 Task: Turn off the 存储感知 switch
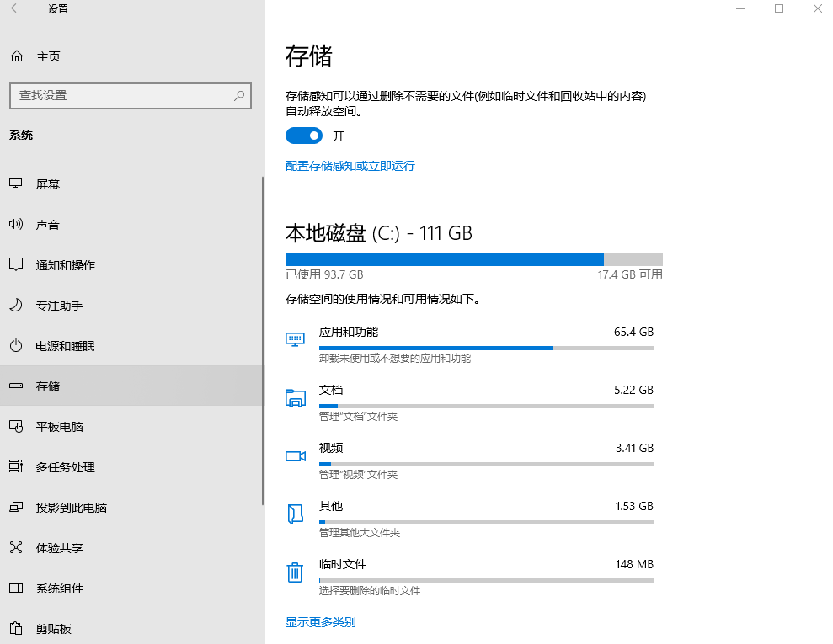(303, 136)
